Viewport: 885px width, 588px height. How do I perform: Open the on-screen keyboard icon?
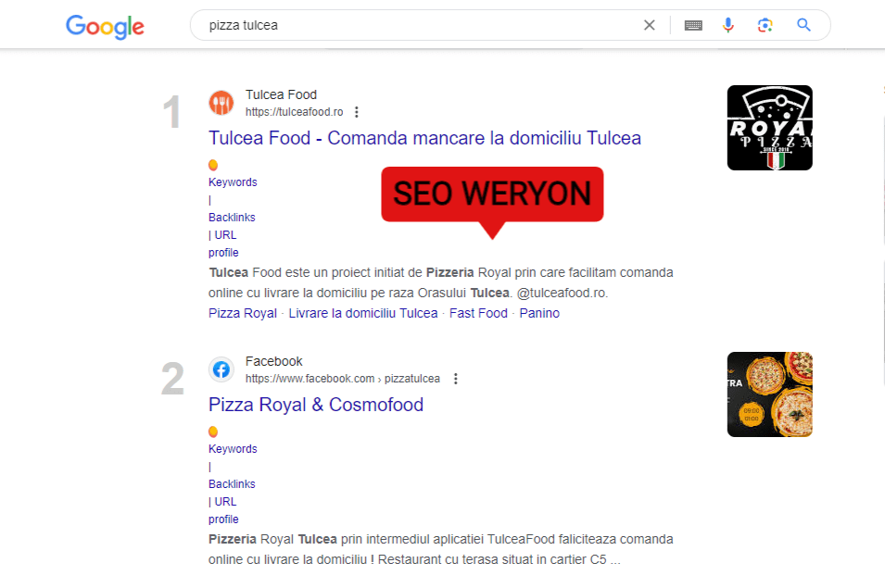[692, 25]
